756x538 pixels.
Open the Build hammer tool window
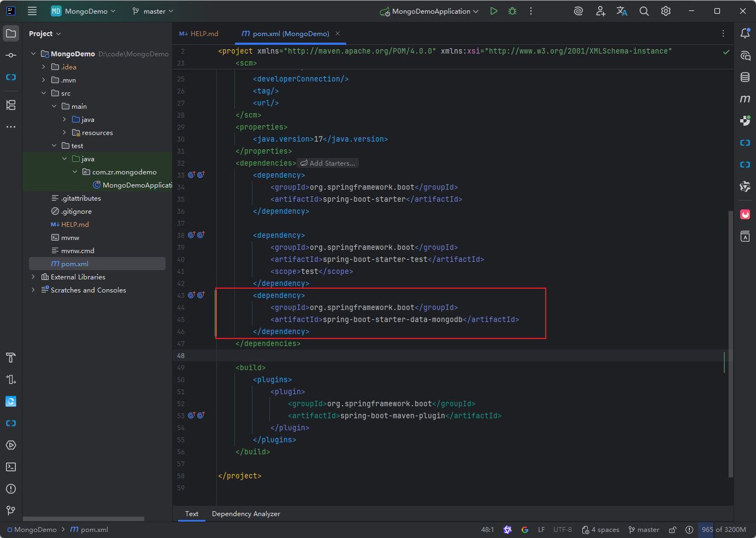pos(11,358)
